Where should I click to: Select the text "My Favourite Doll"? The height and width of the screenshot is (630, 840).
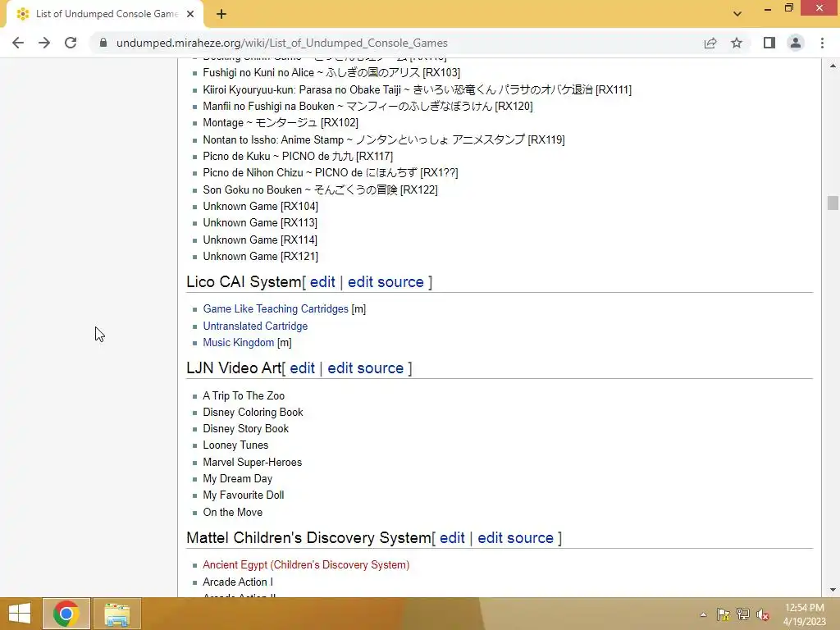pyautogui.click(x=243, y=495)
